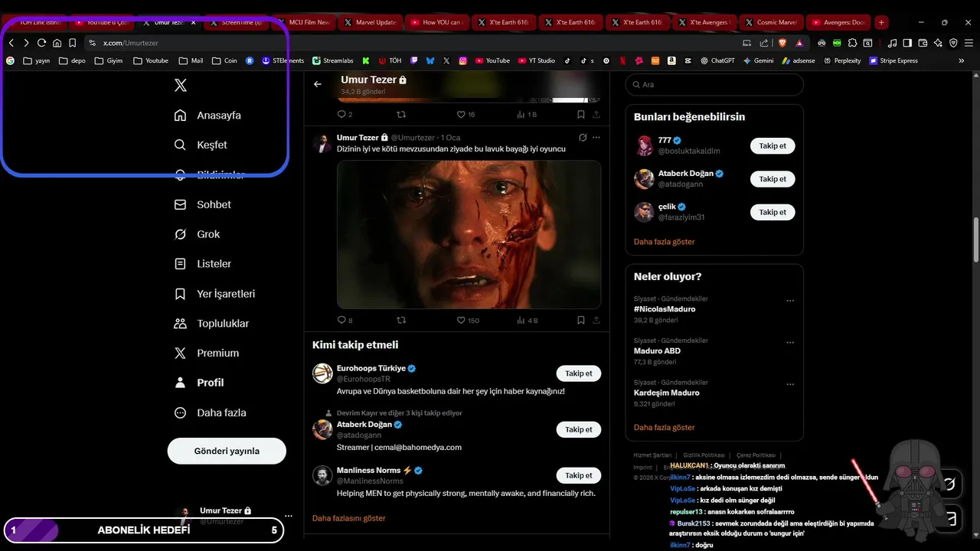This screenshot has width=980, height=551.
Task: Open the Netflix bookmark icon
Action: [622, 60]
